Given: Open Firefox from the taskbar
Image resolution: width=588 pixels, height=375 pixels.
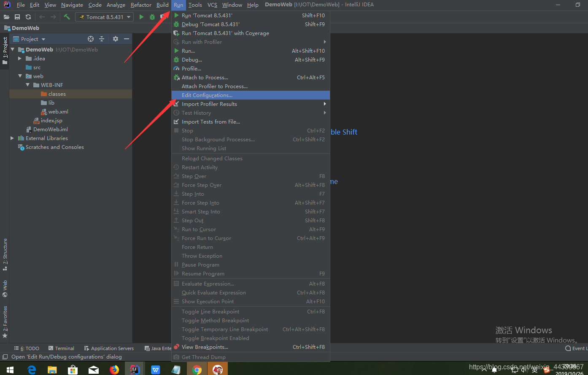Looking at the screenshot, I should tap(114, 370).
